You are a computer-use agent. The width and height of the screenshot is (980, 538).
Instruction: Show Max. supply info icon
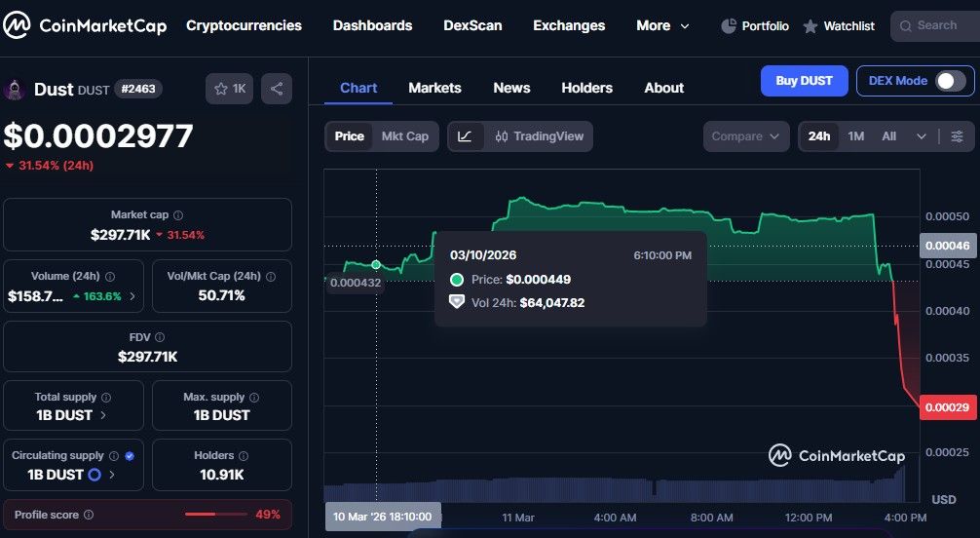pyautogui.click(x=254, y=398)
